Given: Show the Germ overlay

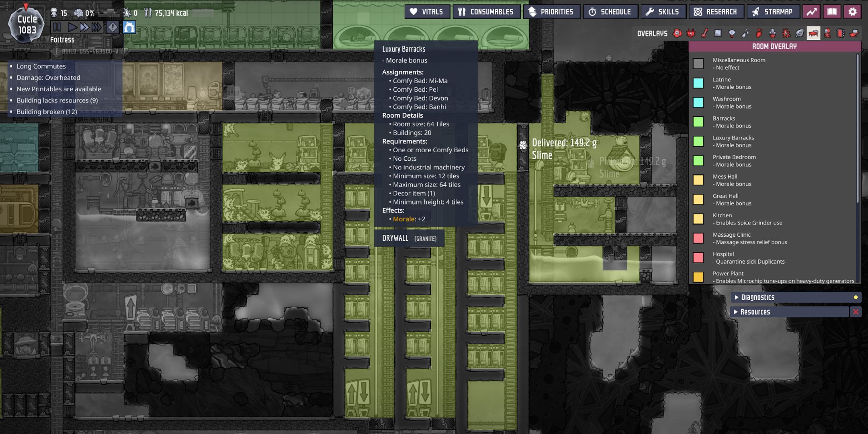Looking at the screenshot, I should [786, 33].
